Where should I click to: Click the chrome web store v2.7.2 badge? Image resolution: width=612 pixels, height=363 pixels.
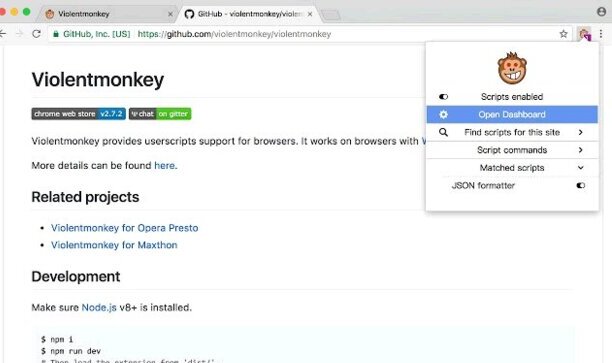click(78, 114)
